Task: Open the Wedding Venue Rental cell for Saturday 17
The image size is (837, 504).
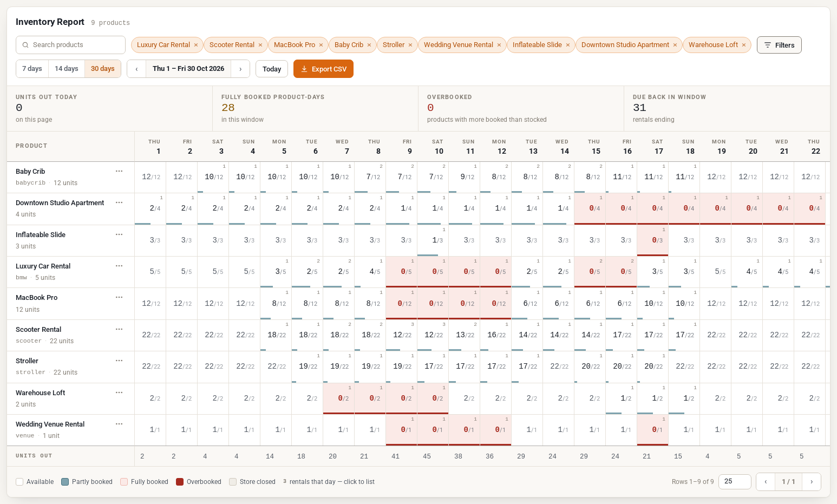Action: pyautogui.click(x=653, y=430)
